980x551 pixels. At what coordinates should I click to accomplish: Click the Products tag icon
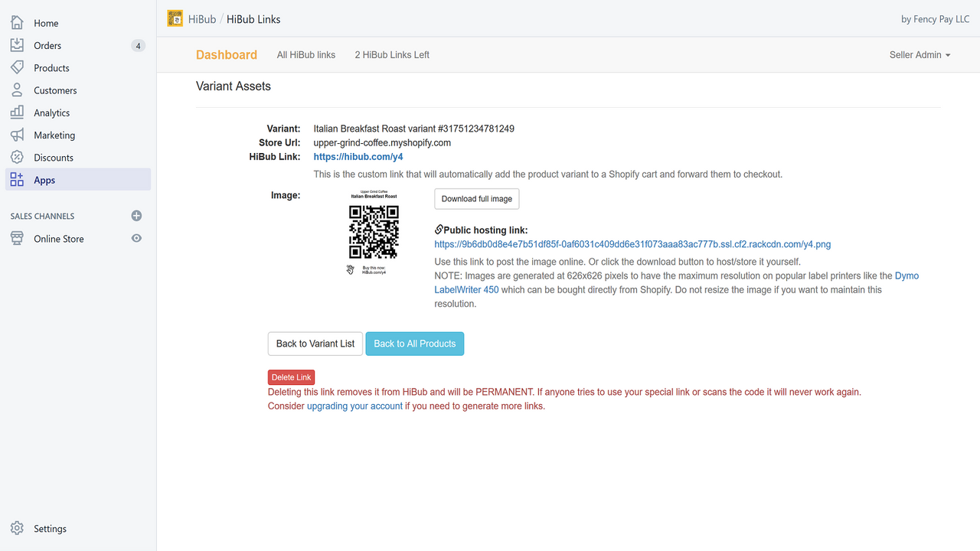(17, 67)
